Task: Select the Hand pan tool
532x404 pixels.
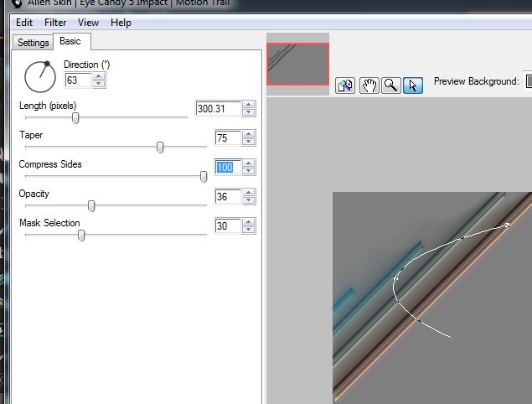Action: (x=369, y=85)
